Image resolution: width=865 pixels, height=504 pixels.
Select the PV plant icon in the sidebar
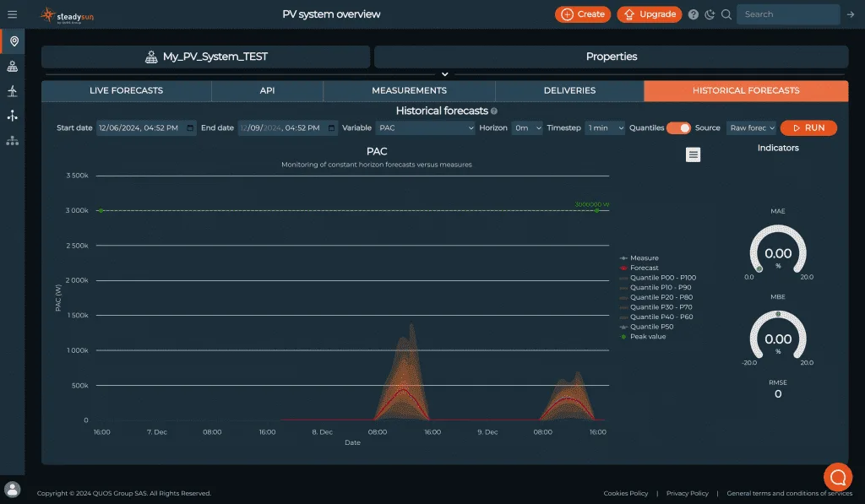[12, 66]
